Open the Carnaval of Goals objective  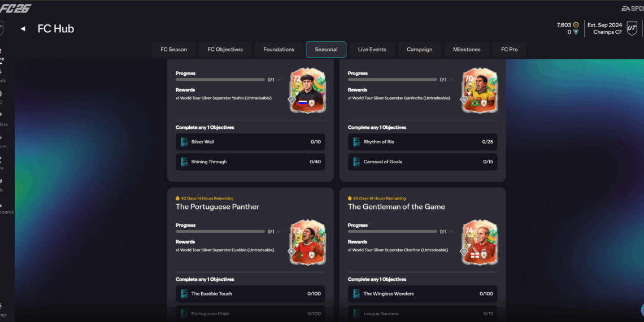423,162
